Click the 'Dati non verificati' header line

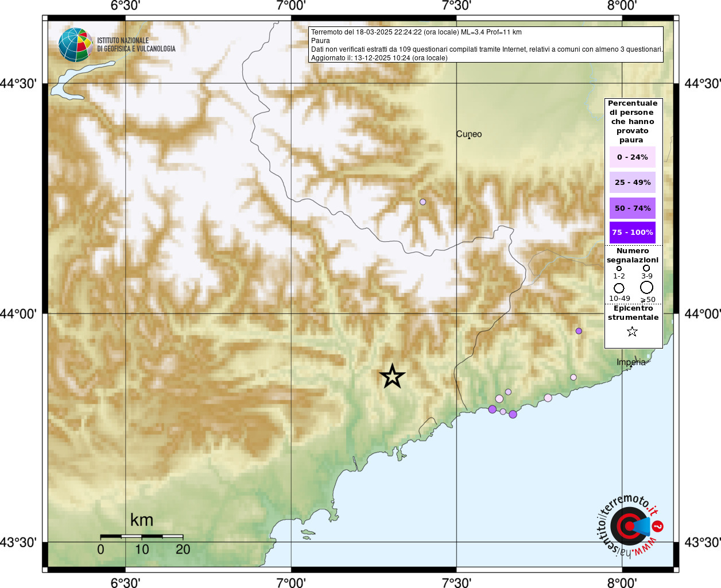pos(487,49)
